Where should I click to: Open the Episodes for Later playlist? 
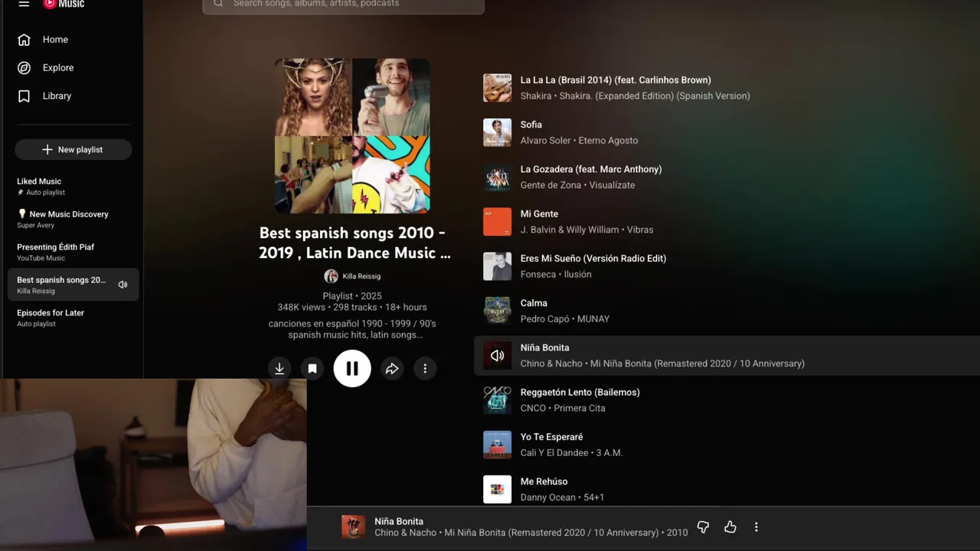[73, 318]
